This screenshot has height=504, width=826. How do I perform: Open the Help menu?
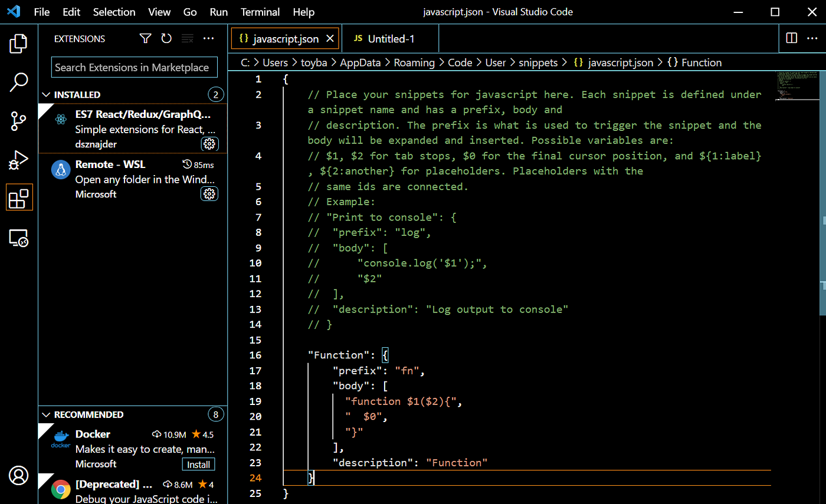304,12
